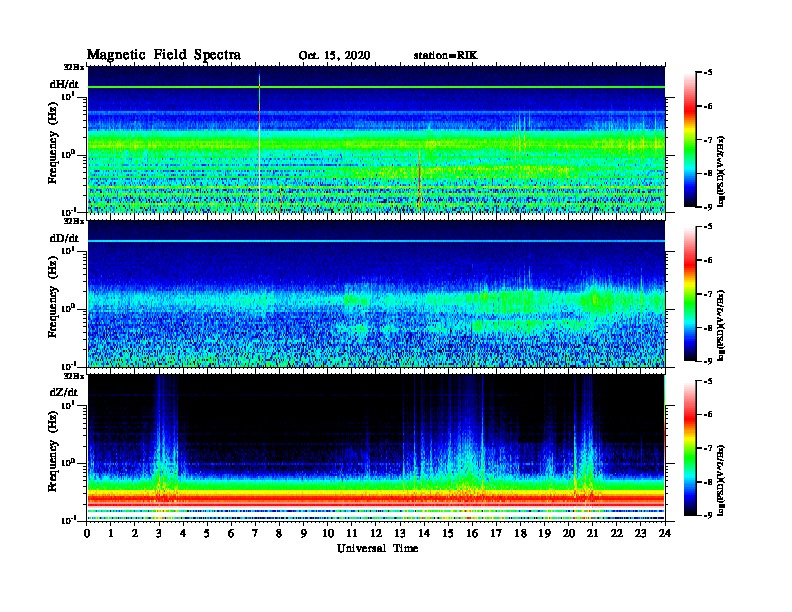792x612 pixels.
Task: Click the color bar beside the dZ/dt panel
Action: 690,448
